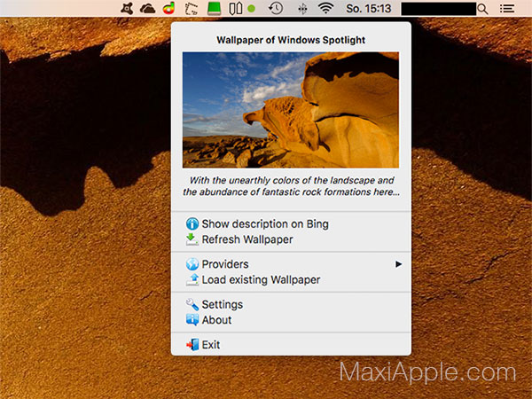
Task: Click the green download arrow icon for Refresh Wallpaper
Action: pyautogui.click(x=192, y=239)
